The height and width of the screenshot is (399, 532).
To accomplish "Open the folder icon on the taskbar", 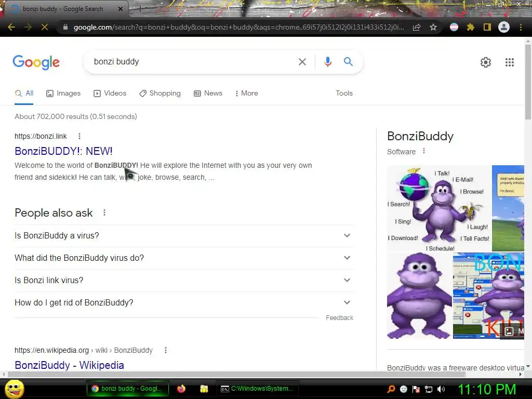I will 204,389.
